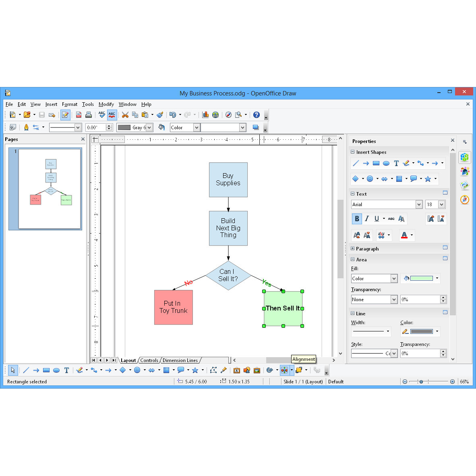The width and height of the screenshot is (476, 476).
Task: Toggle Bold in the Text panel
Action: click(x=357, y=219)
